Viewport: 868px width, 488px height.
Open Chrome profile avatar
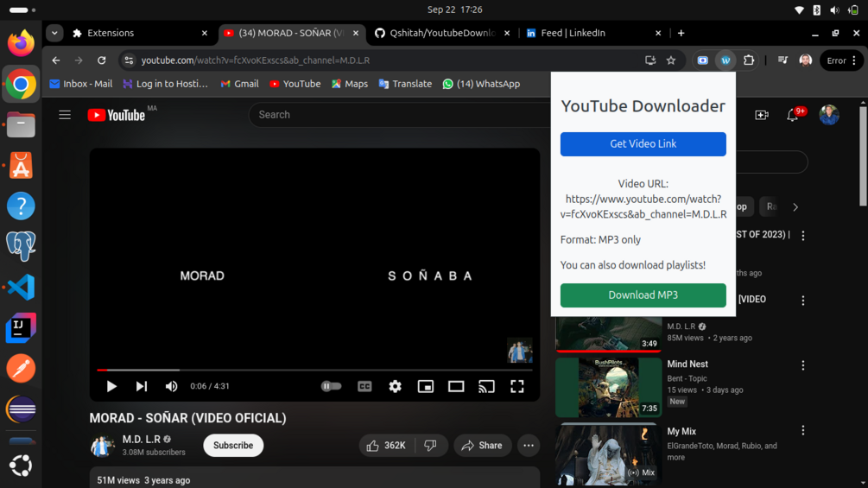pos(806,60)
